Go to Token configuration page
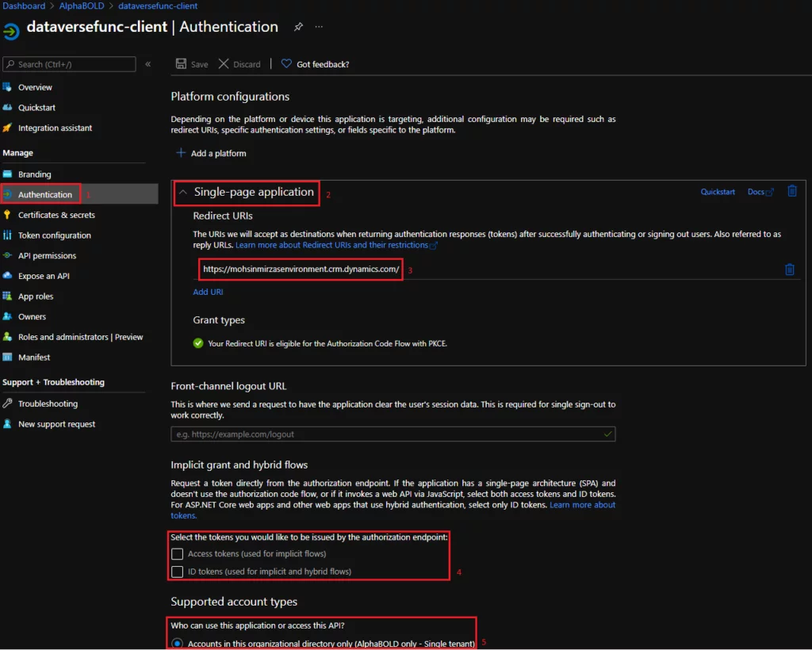Screen dimensions: 812x650 coord(55,235)
